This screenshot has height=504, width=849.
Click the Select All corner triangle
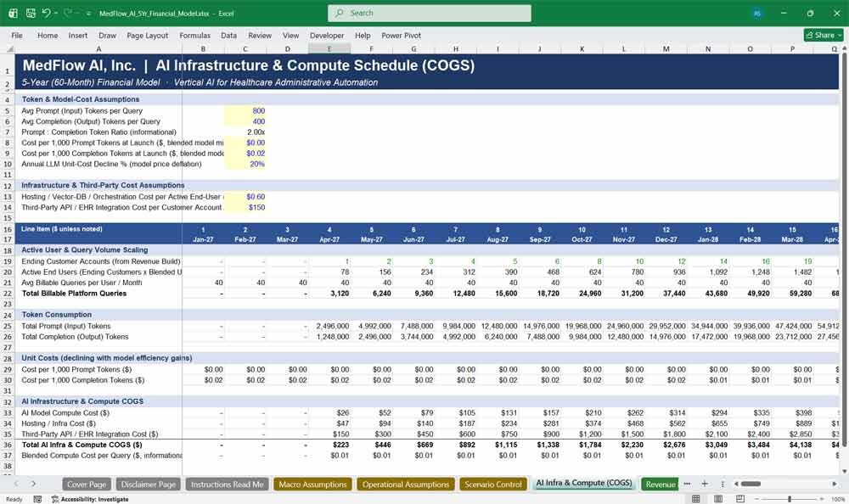(x=8, y=48)
